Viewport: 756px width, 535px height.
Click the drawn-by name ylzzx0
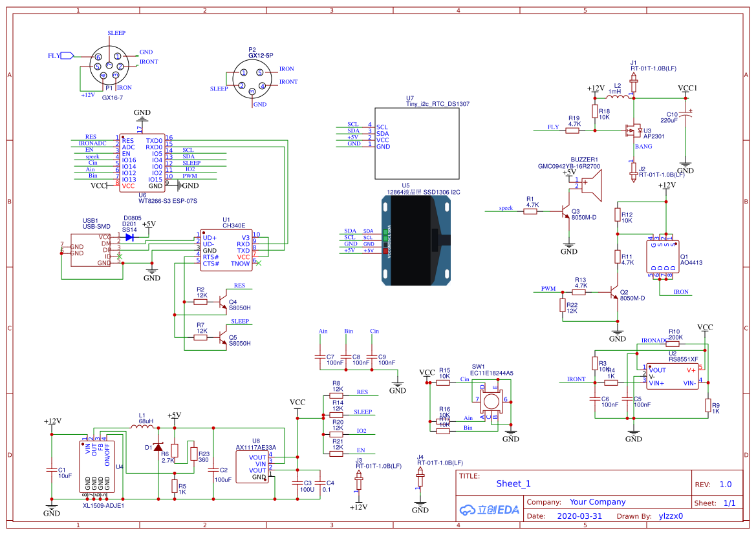coord(671,516)
